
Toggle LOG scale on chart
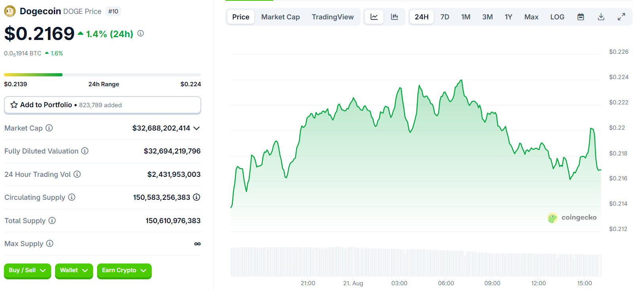point(557,17)
